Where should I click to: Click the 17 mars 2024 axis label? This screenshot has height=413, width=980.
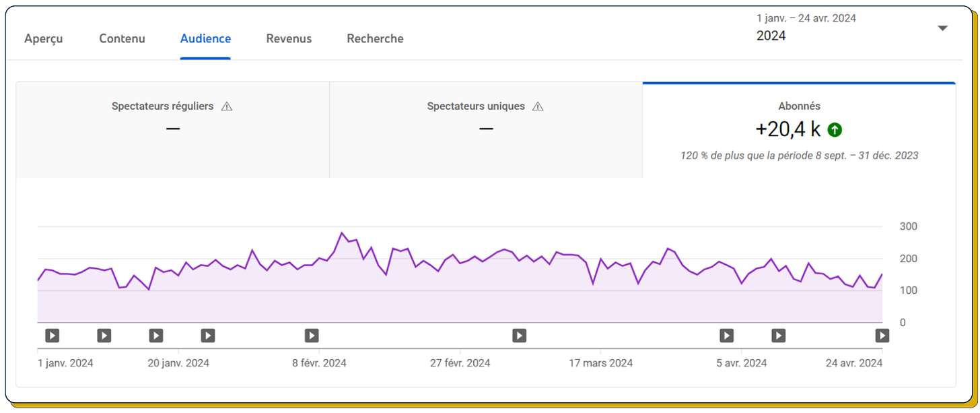click(600, 363)
